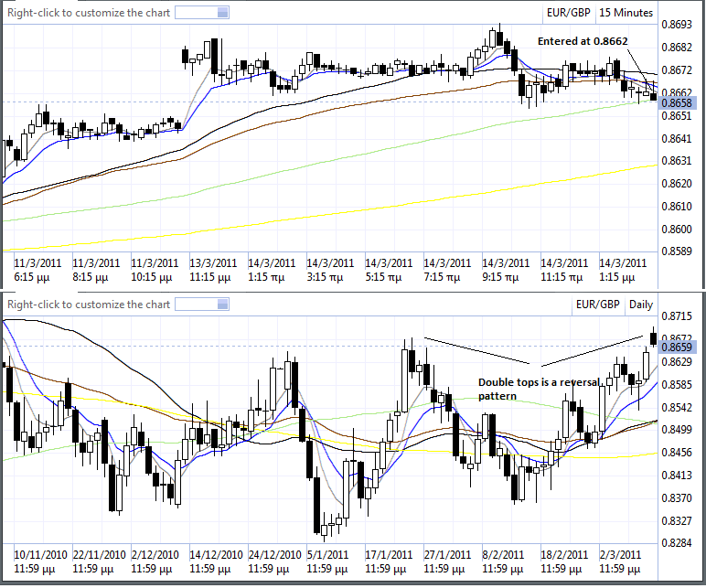Click the 0.8631 price axis label
The image size is (706, 588).
[x=677, y=161]
